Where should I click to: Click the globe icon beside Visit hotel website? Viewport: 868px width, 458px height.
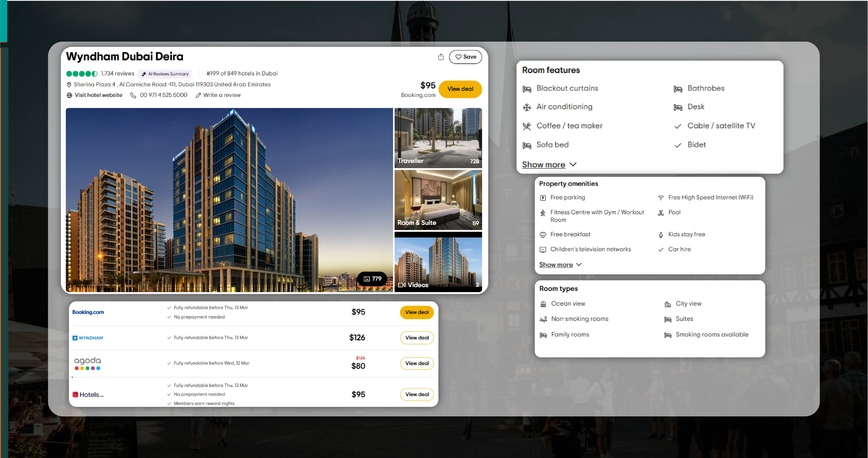(x=69, y=96)
